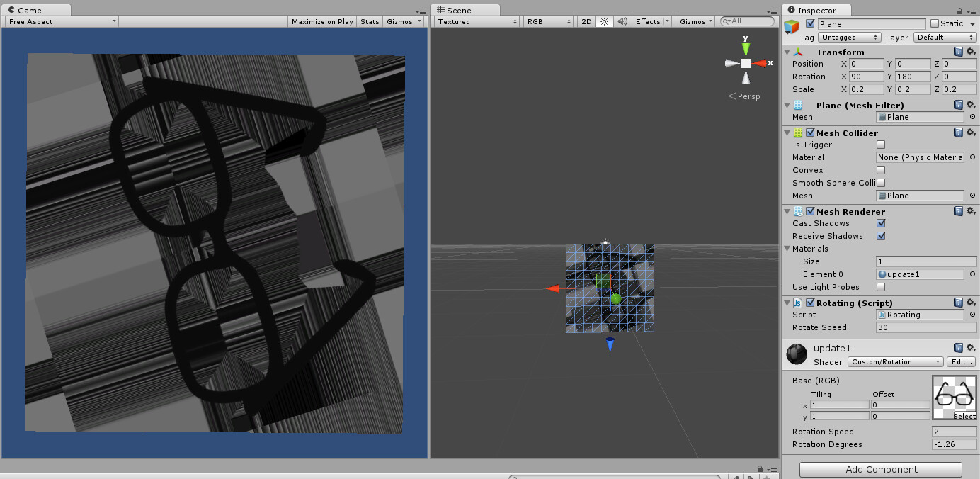
Task: Toggle scene lighting with the sun icon
Action: tap(603, 21)
